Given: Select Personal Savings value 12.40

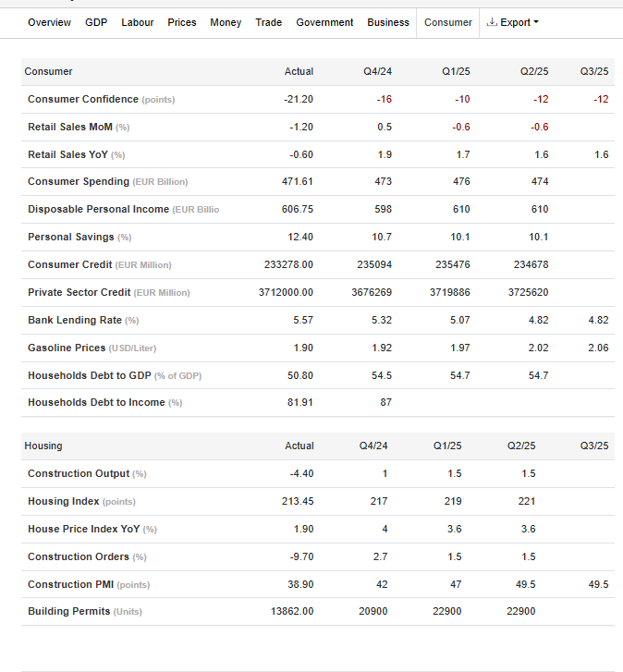Looking at the screenshot, I should click(299, 237).
